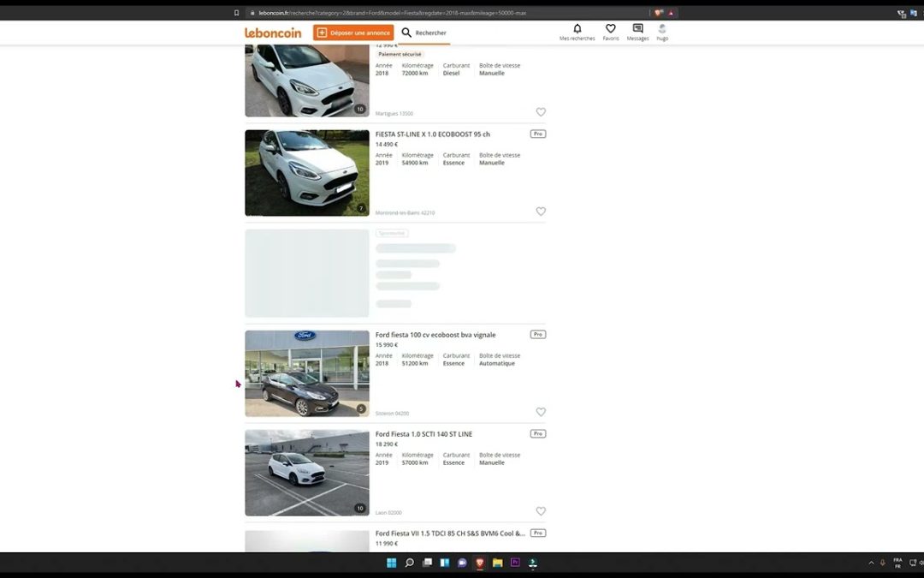
Task: Click Sisteron 04200 location text
Action: click(x=392, y=414)
